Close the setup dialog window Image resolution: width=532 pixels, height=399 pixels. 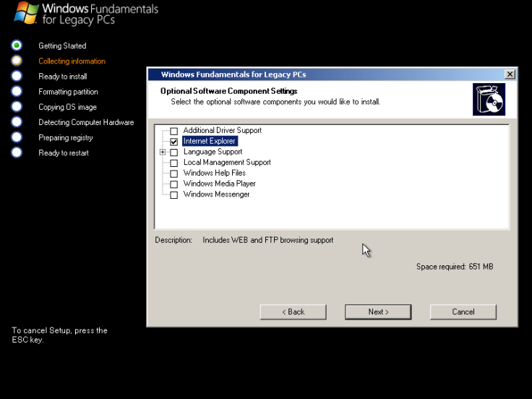point(510,74)
